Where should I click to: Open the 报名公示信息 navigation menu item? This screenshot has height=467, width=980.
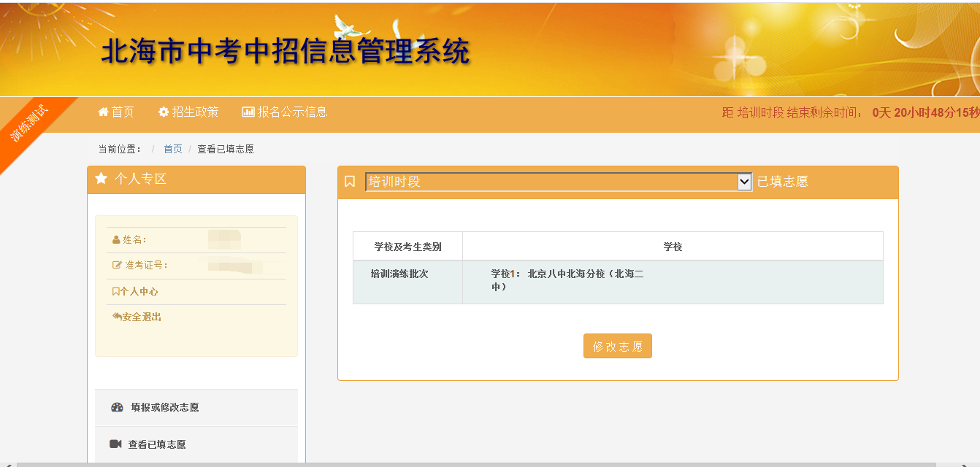(x=292, y=112)
